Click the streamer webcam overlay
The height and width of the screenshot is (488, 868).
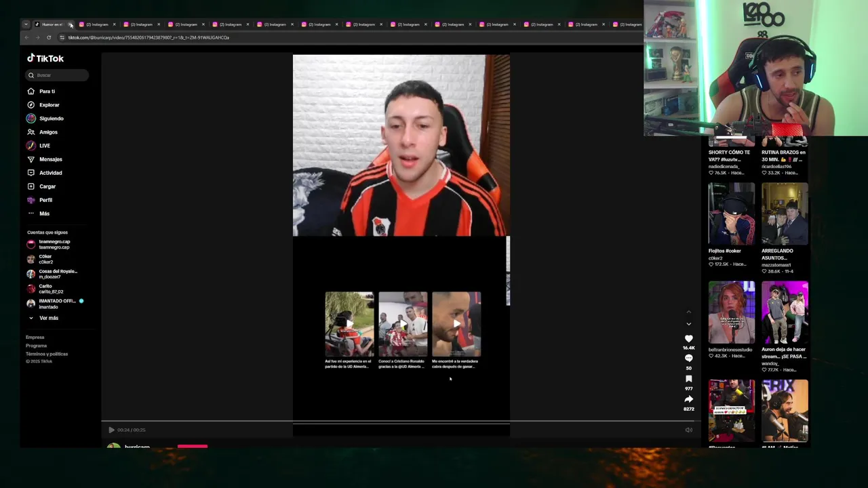pos(755,68)
